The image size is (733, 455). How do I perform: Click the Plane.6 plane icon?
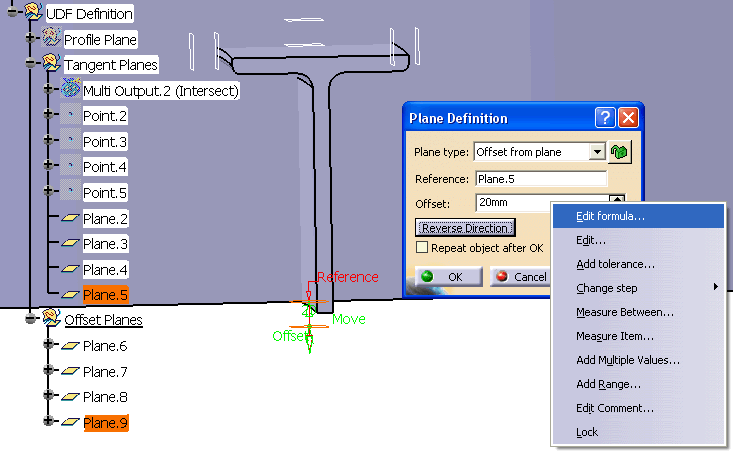(71, 346)
